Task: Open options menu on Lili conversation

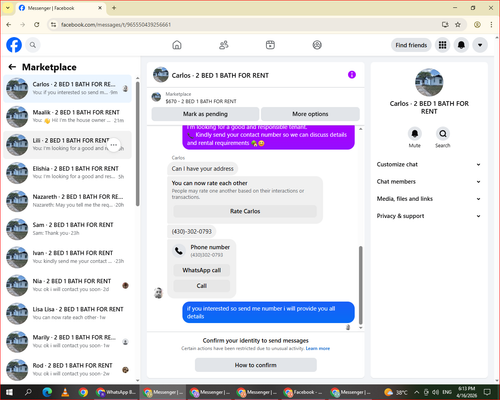Action: point(114,145)
